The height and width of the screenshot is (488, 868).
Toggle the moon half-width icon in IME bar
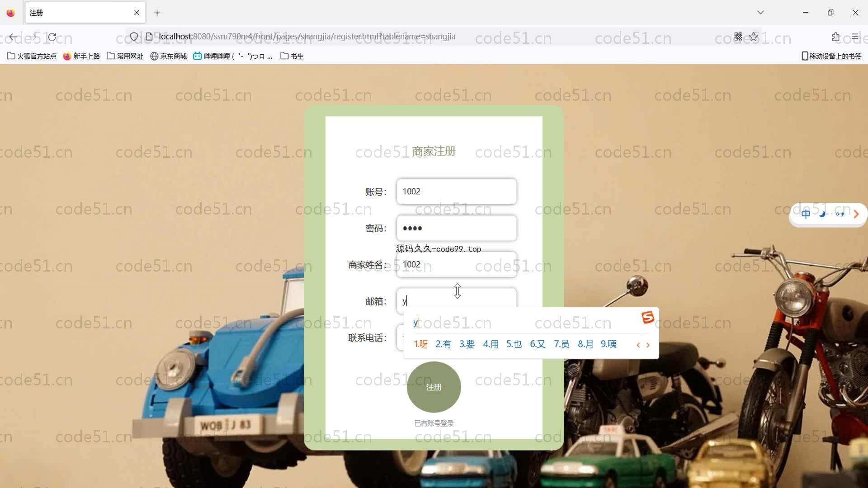[x=822, y=214]
